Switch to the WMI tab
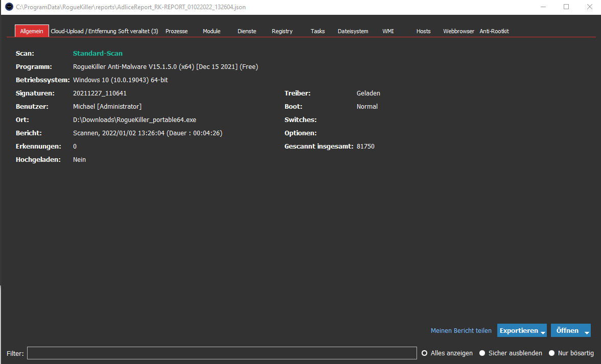The image size is (601, 364). click(388, 31)
